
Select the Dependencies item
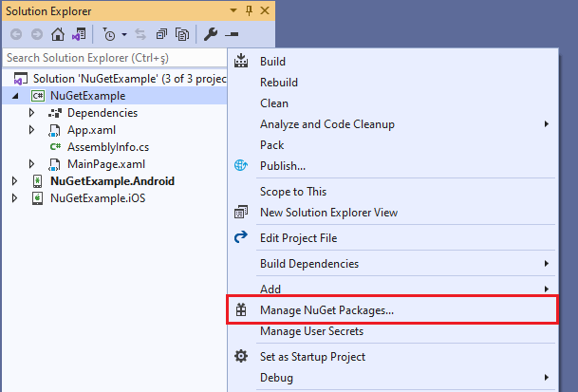tap(103, 113)
